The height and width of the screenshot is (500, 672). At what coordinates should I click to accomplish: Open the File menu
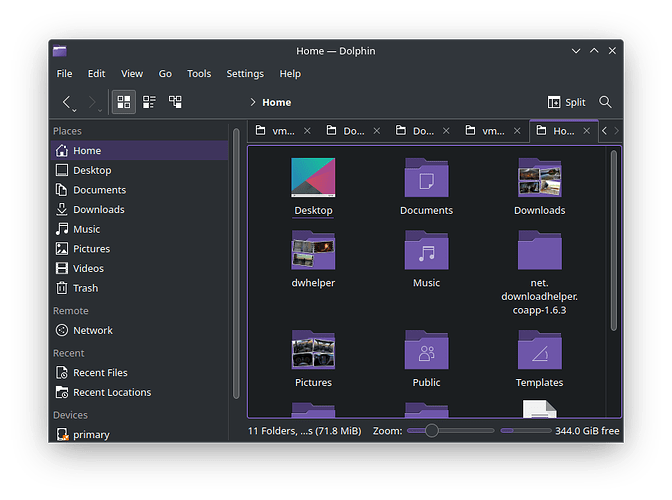[x=64, y=74]
